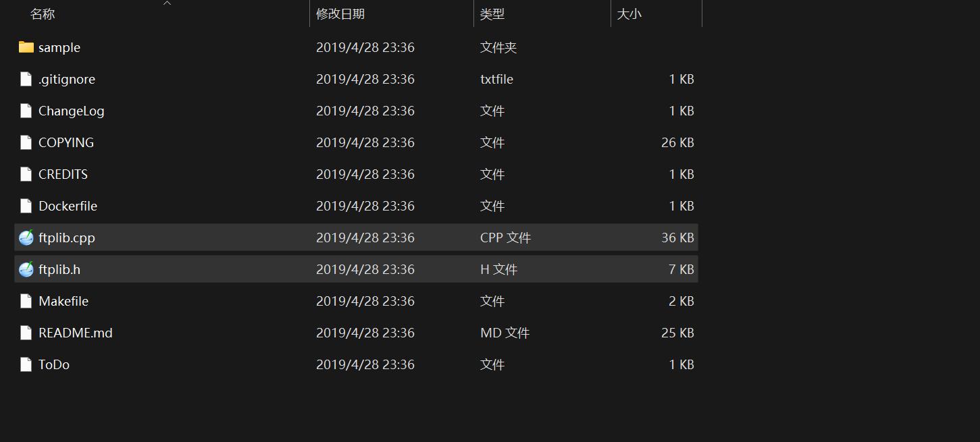The height and width of the screenshot is (442, 980).
Task: Sort files by 修改日期 column header
Action: point(340,14)
